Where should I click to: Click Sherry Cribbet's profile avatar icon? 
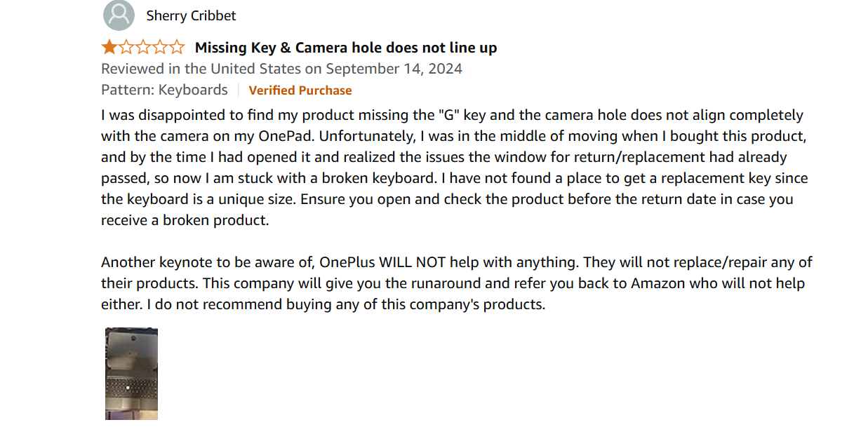click(119, 15)
